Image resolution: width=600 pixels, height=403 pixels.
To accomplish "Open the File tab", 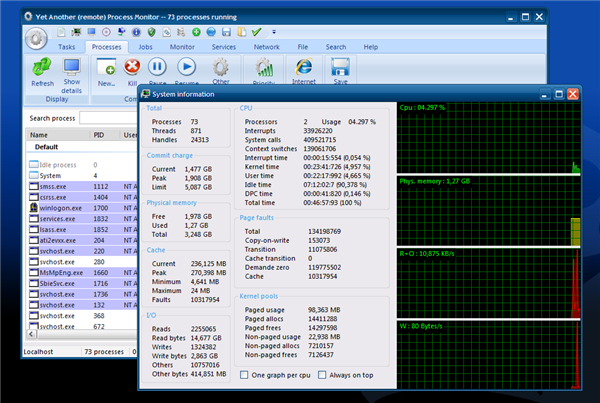I will 303,47.
